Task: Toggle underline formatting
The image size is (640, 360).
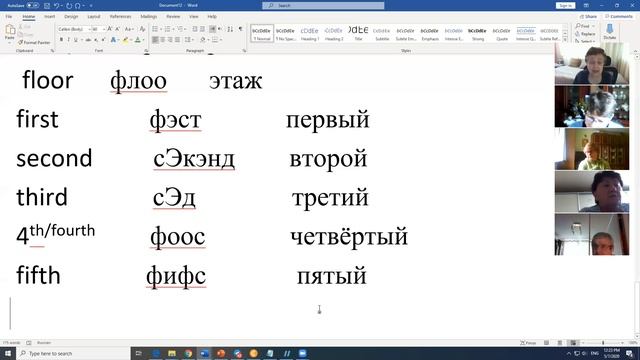Action: pos(76,40)
